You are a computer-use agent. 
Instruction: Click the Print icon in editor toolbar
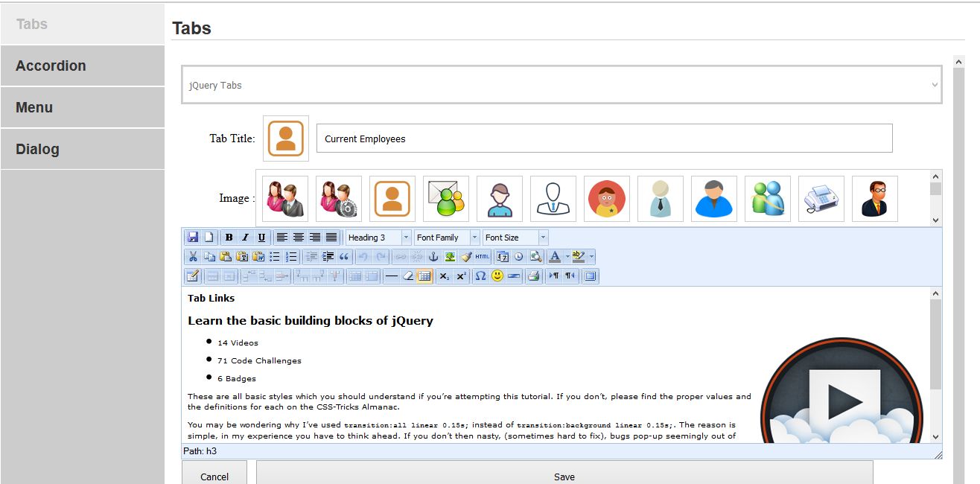click(533, 276)
